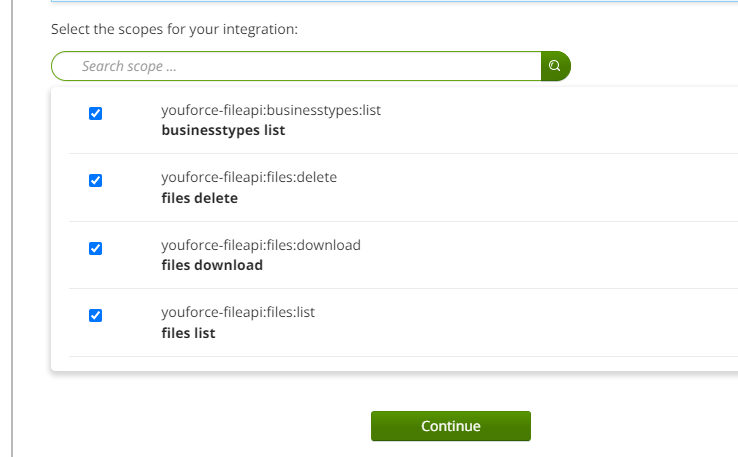Click the magnifier search icon button
The height and width of the screenshot is (457, 738).
pos(555,67)
